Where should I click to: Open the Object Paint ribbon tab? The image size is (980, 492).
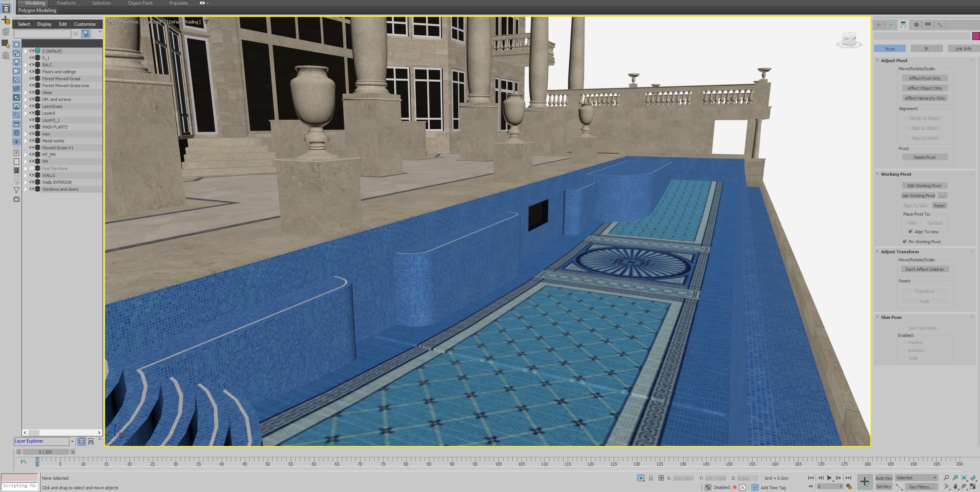point(140,3)
